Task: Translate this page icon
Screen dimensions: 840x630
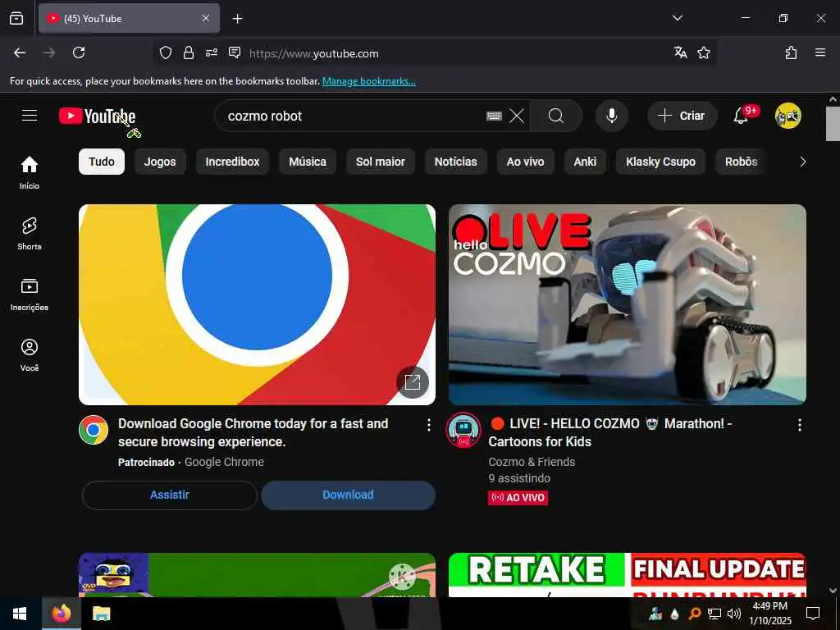Action: pyautogui.click(x=680, y=52)
